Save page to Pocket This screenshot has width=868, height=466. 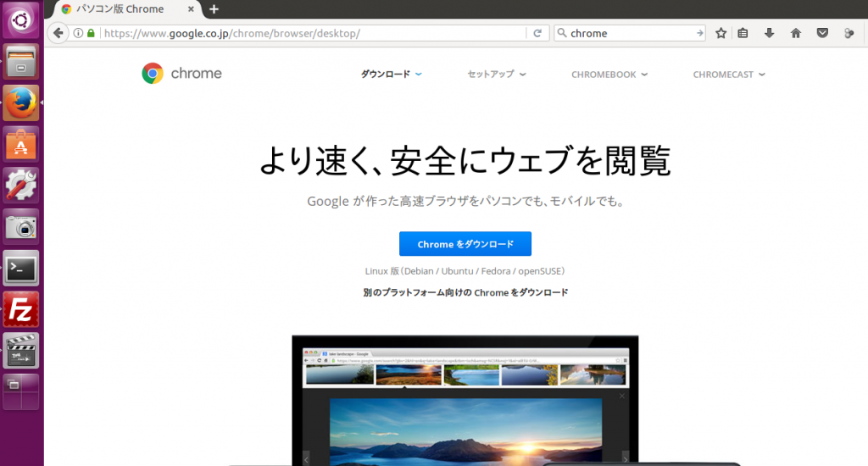point(822,33)
